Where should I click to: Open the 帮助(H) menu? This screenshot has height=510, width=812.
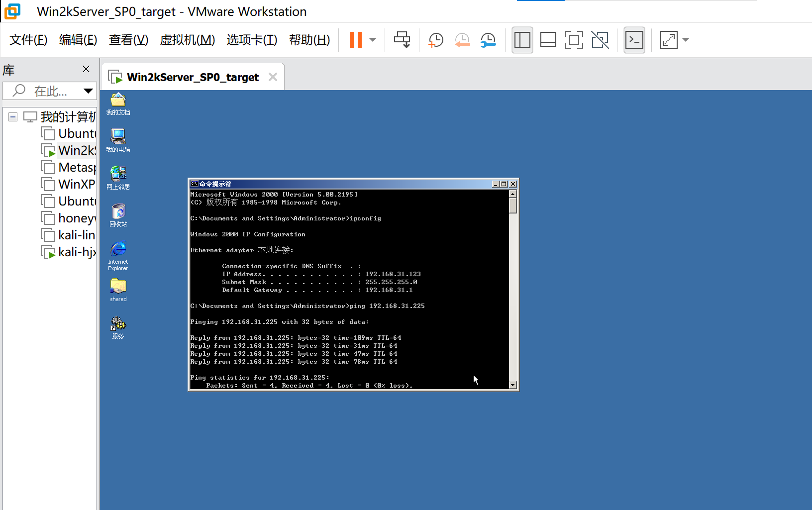click(309, 40)
